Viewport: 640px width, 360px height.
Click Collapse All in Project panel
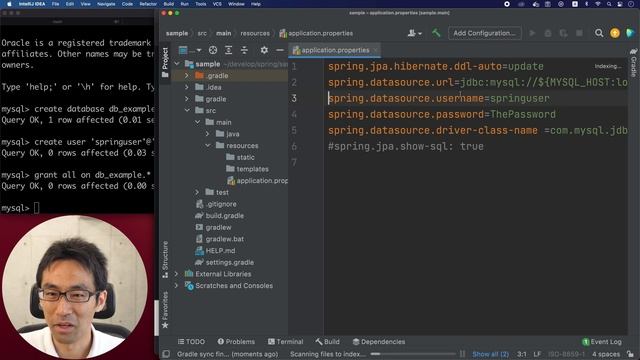coord(244,50)
